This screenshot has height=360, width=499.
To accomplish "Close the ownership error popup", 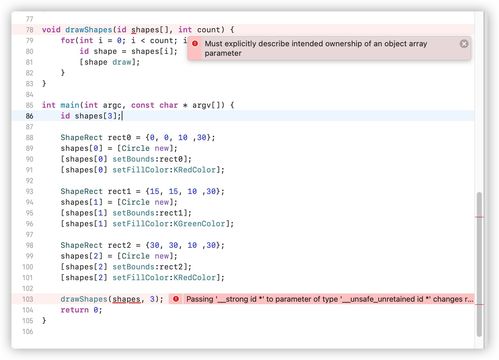I will [464, 44].
